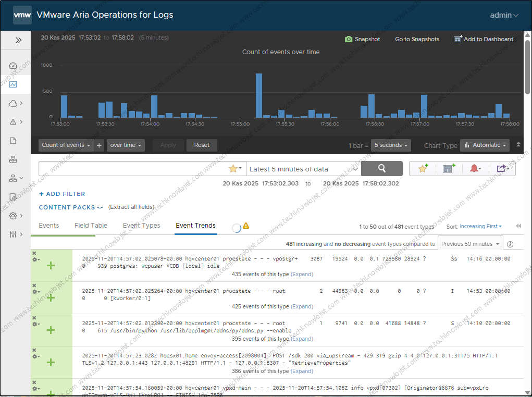
Task: Collapse the chart panel arrow
Action: click(x=518, y=144)
